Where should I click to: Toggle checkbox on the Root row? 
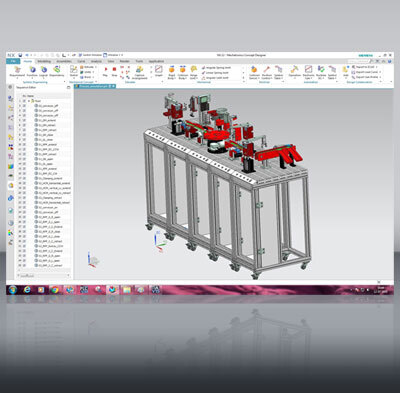[x=24, y=101]
